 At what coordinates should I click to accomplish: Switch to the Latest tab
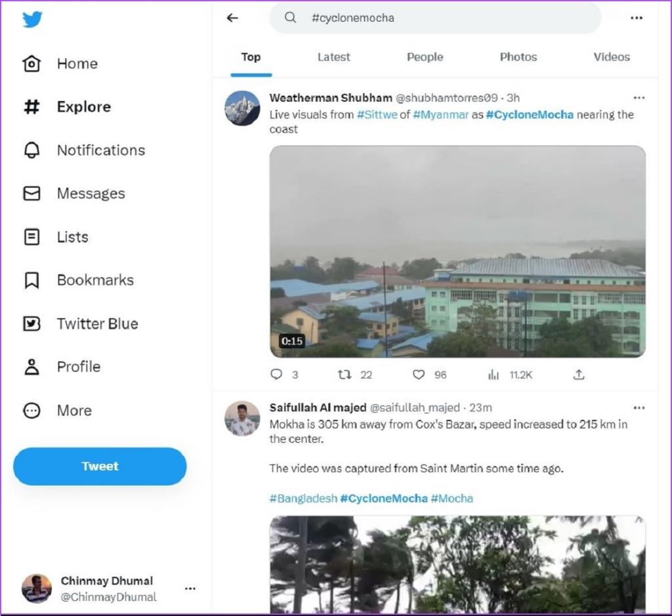(334, 57)
